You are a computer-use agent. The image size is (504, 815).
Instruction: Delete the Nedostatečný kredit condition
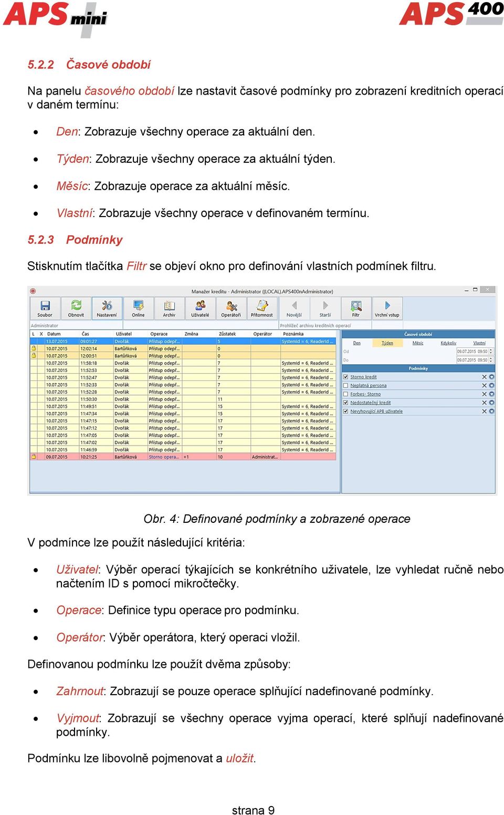pyautogui.click(x=484, y=403)
